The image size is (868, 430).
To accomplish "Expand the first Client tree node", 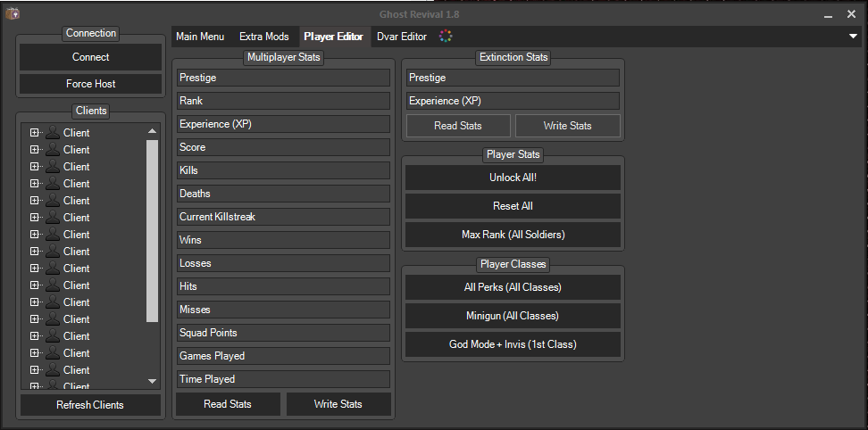I will (x=34, y=133).
